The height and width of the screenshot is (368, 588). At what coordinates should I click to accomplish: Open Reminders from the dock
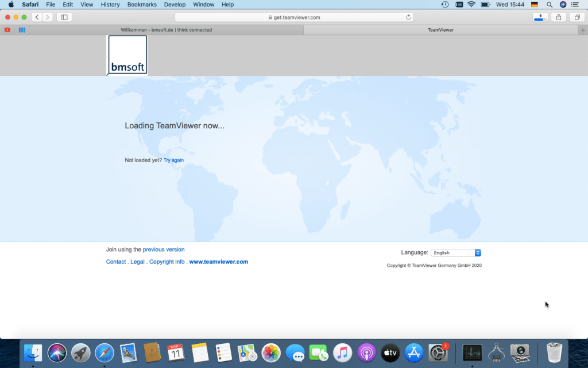223,353
